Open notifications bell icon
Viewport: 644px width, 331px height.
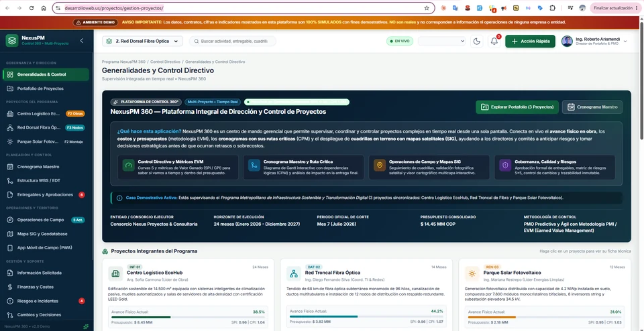pyautogui.click(x=494, y=41)
